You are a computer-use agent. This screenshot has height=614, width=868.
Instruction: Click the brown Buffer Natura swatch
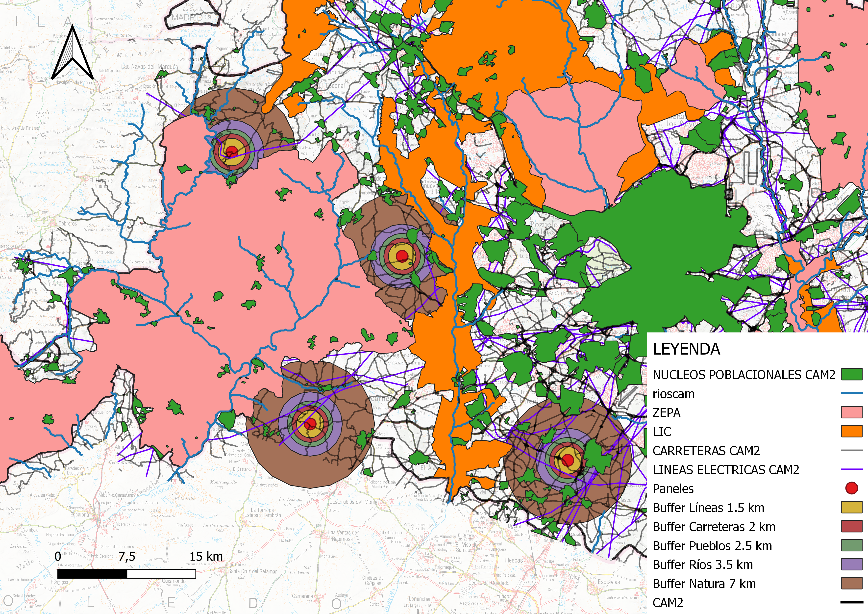coord(852,583)
